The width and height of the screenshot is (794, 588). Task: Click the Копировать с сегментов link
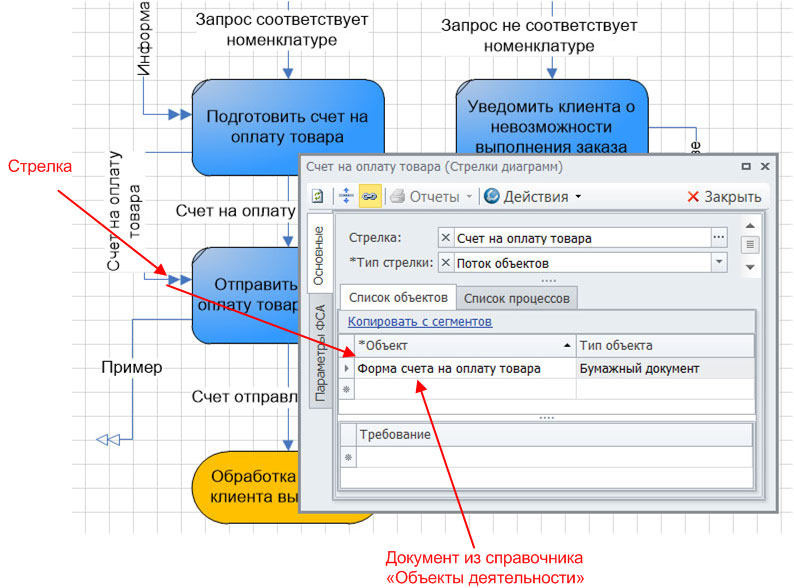(420, 322)
